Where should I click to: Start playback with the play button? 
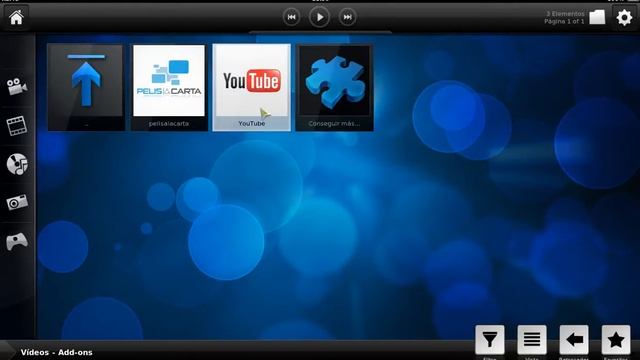[x=319, y=17]
